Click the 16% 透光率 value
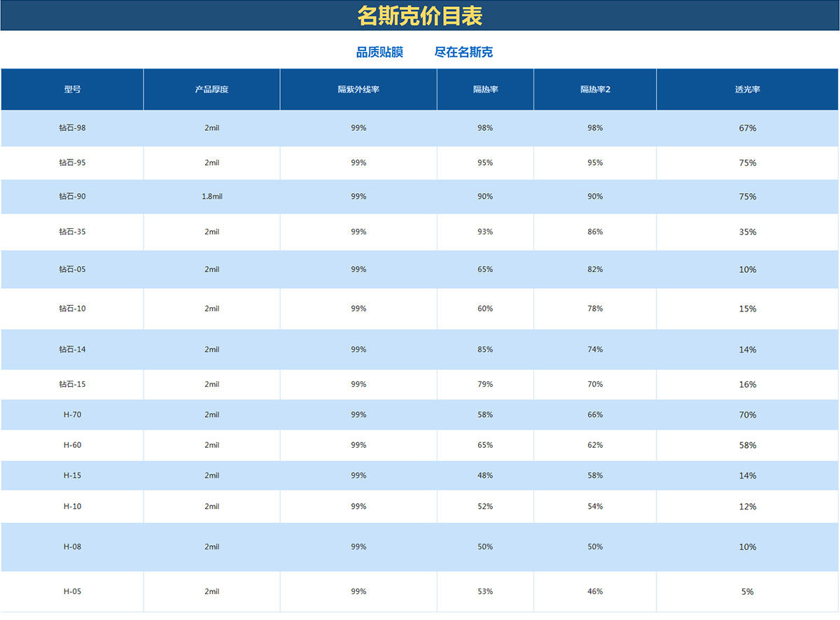Image resolution: width=840 pixels, height=620 pixels. tap(748, 384)
